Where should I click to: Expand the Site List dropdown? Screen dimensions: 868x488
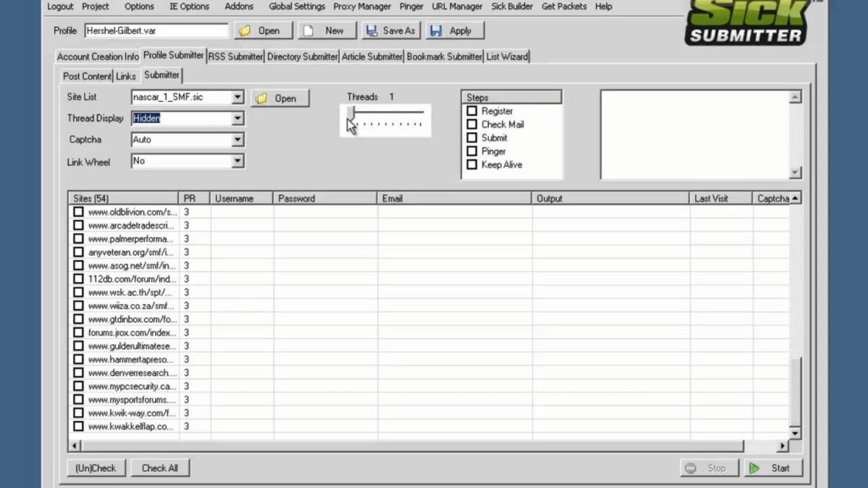pos(237,97)
